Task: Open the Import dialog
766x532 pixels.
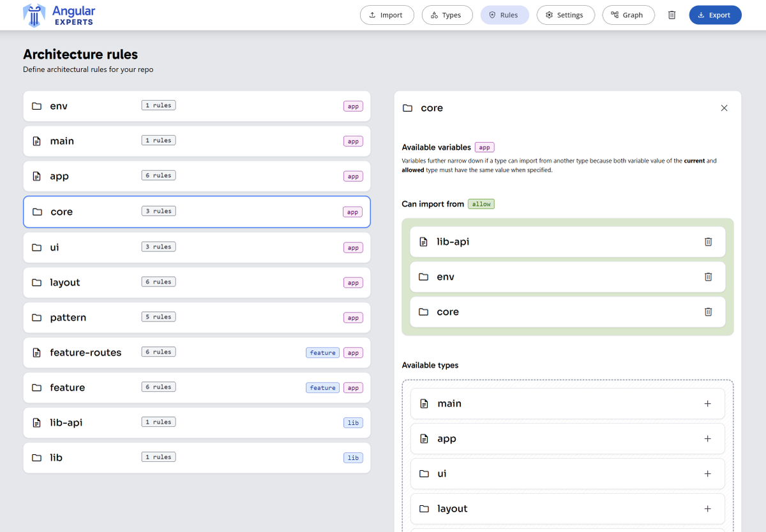Action: tap(387, 15)
